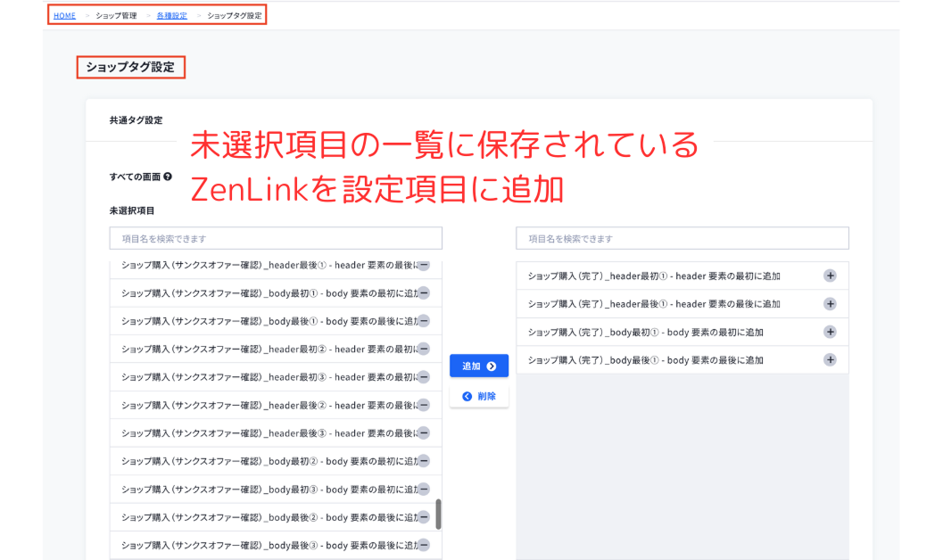The width and height of the screenshot is (943, 560).
Task: Click the 削除 button
Action: (479, 396)
